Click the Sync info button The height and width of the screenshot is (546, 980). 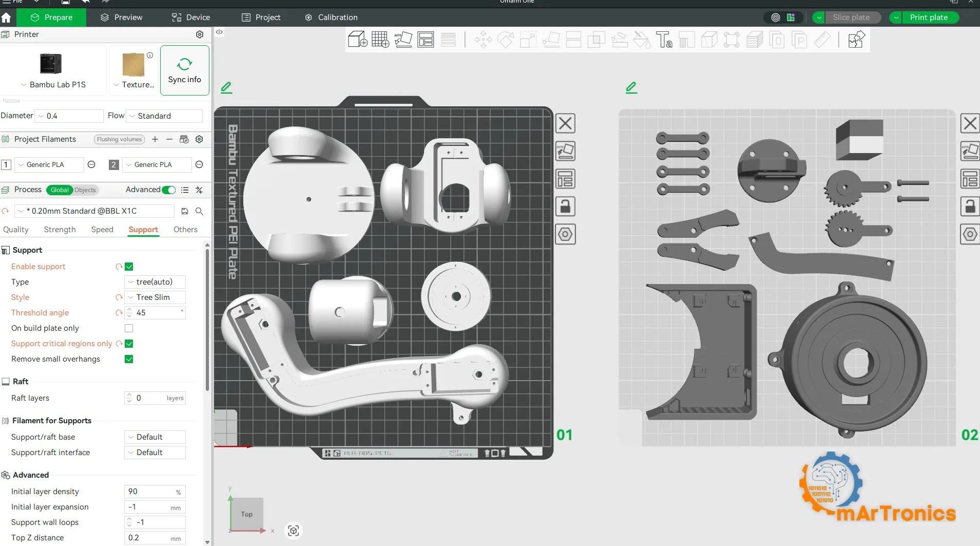tap(185, 70)
